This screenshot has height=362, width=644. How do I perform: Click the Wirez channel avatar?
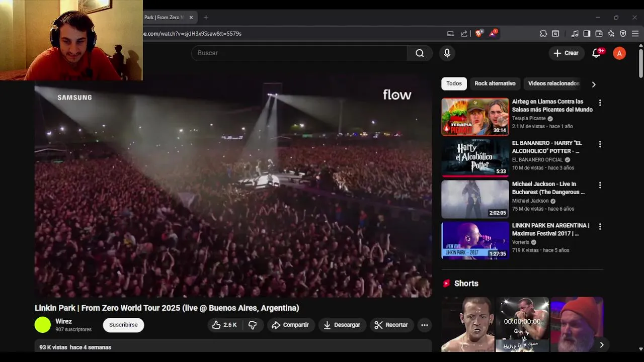pos(43,325)
